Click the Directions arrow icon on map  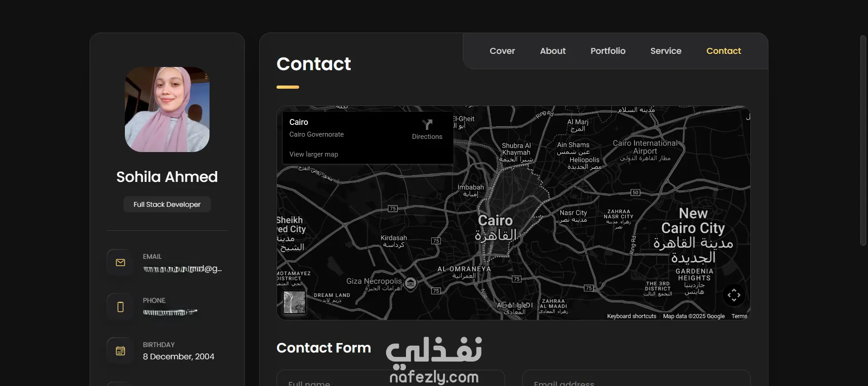pos(427,124)
